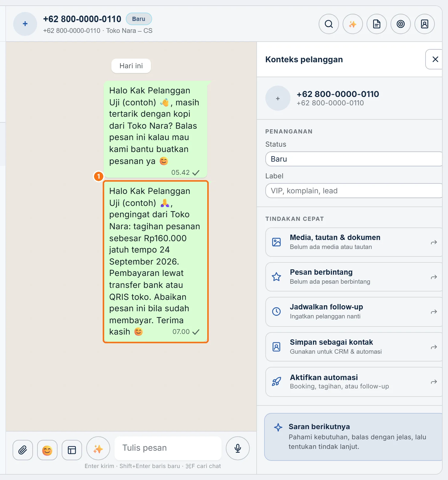Open Pesan berbintang card
Viewport: 448px width, 480px height.
[x=354, y=277]
